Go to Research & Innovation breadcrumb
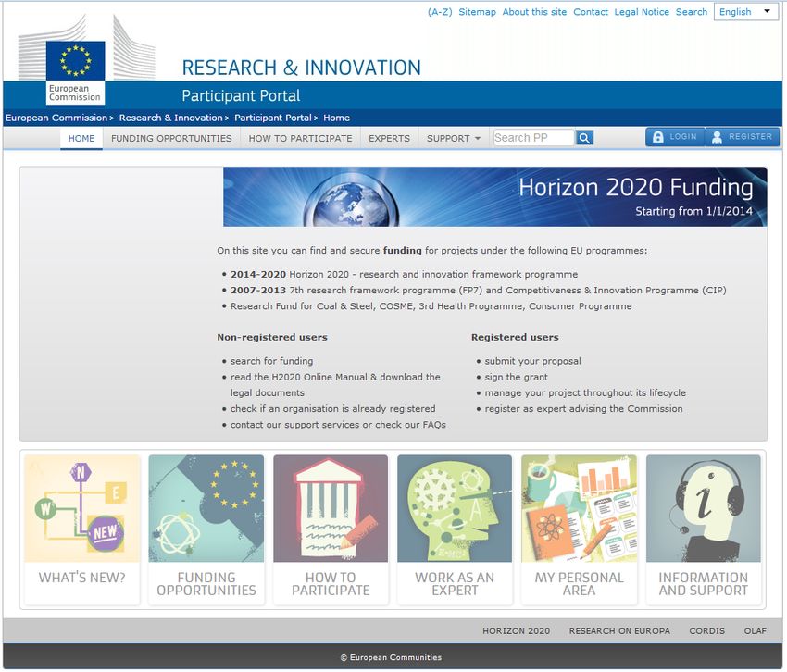787x672 pixels. [x=170, y=118]
